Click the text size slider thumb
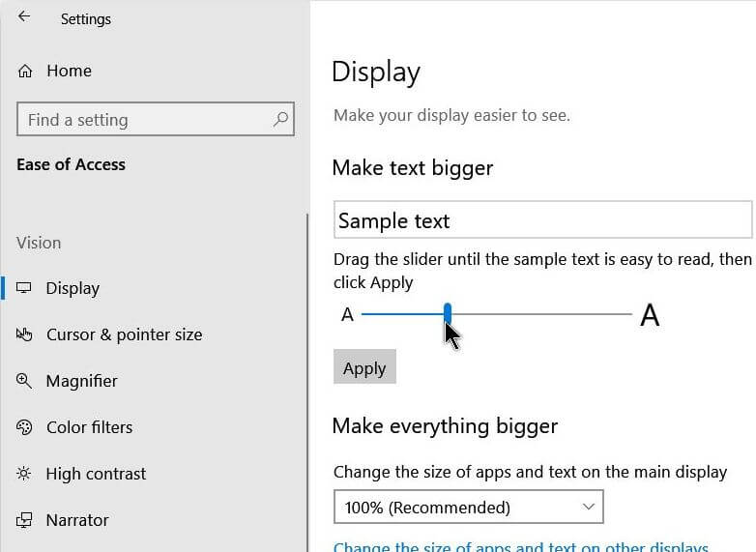The image size is (756, 552). point(448,313)
